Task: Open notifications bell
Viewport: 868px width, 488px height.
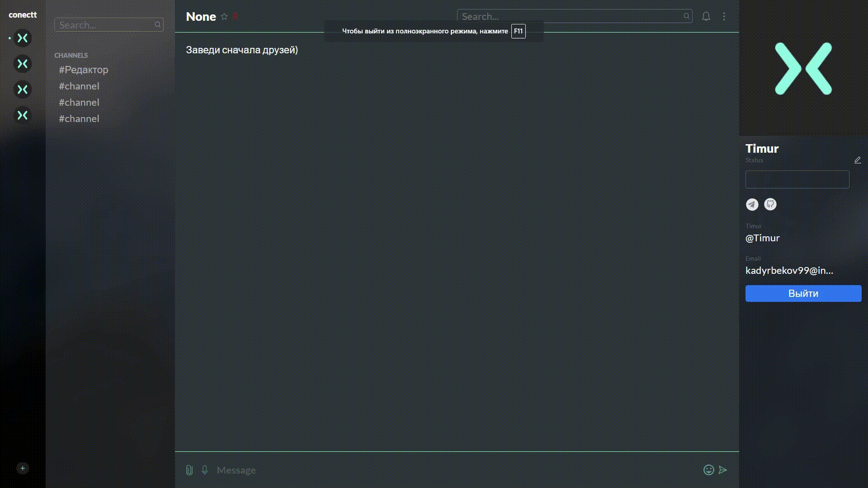Action: [x=706, y=17]
